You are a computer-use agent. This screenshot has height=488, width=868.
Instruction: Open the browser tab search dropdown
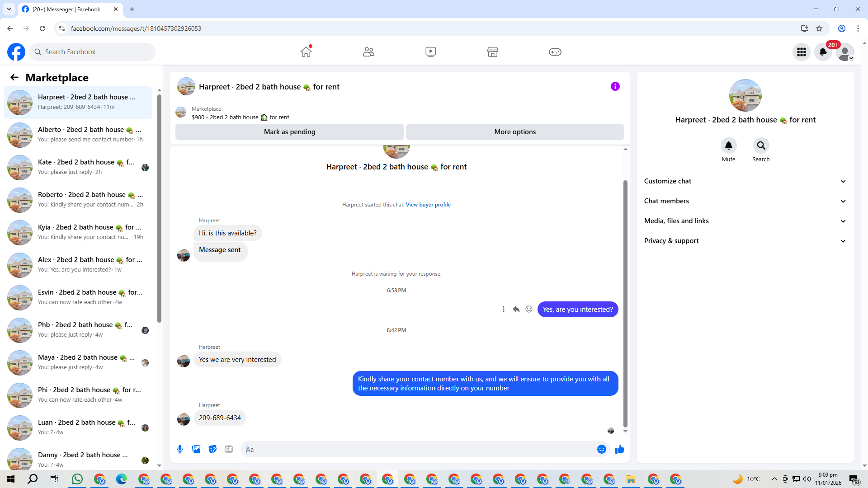point(9,9)
